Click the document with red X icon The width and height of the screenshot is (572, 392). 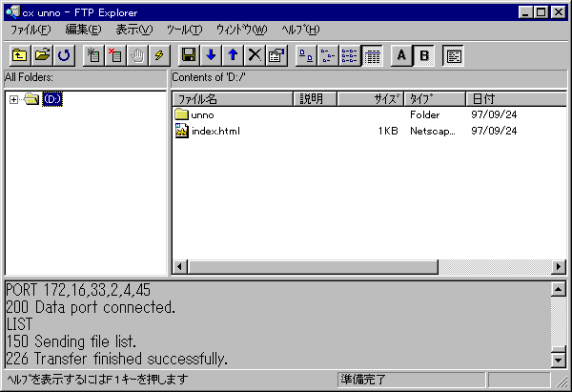coord(115,55)
